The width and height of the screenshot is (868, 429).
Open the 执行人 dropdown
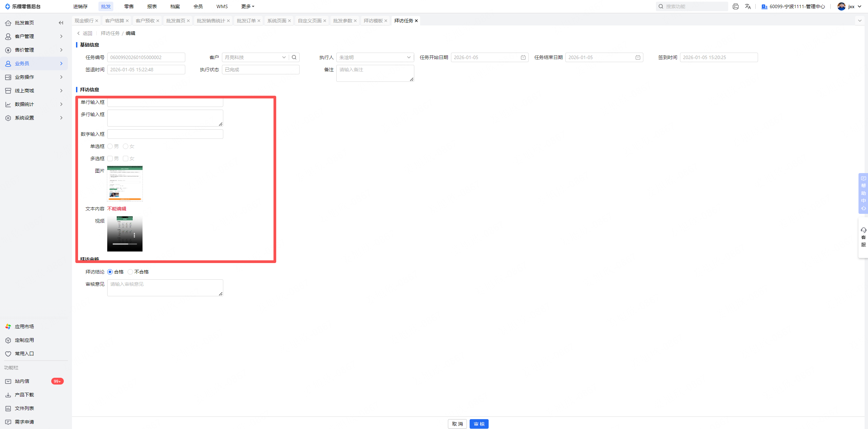(x=375, y=57)
